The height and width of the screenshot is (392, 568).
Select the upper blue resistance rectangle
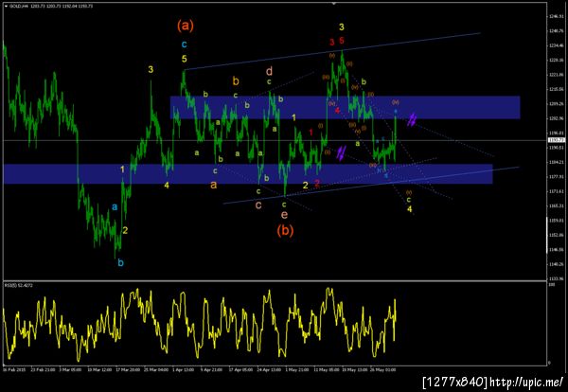point(345,107)
